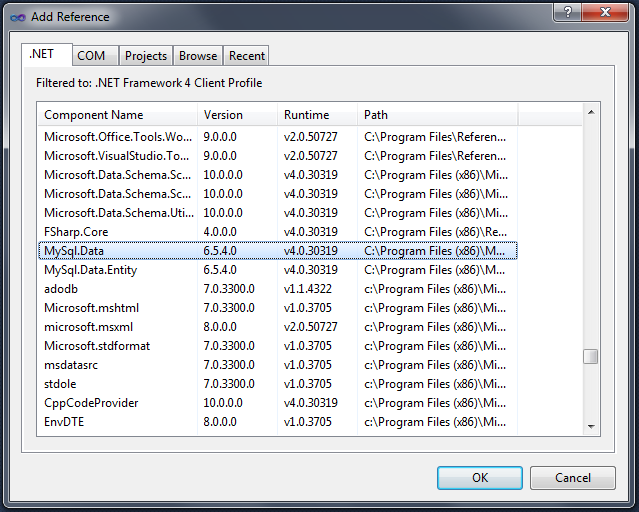Open the Recent tab
The height and width of the screenshot is (512, 639).
tap(247, 56)
